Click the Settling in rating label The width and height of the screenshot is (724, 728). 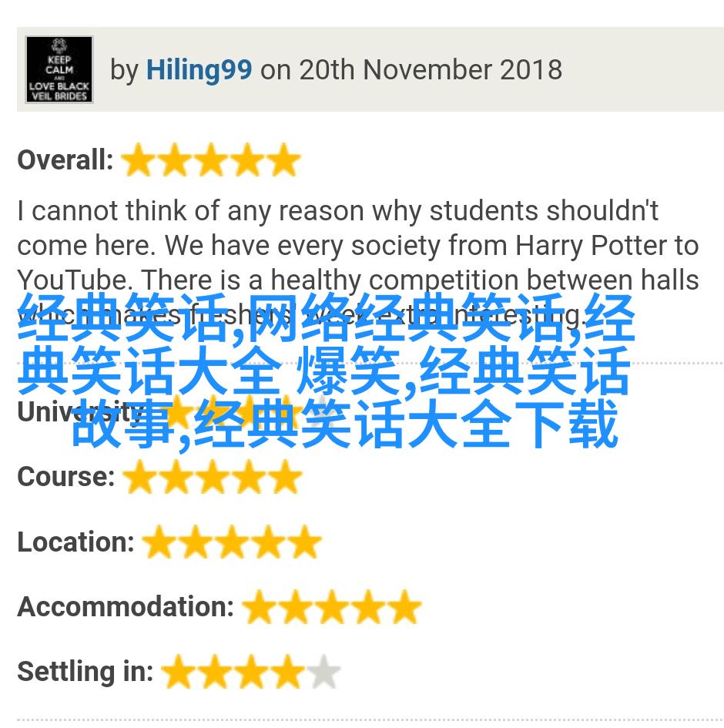tap(85, 671)
